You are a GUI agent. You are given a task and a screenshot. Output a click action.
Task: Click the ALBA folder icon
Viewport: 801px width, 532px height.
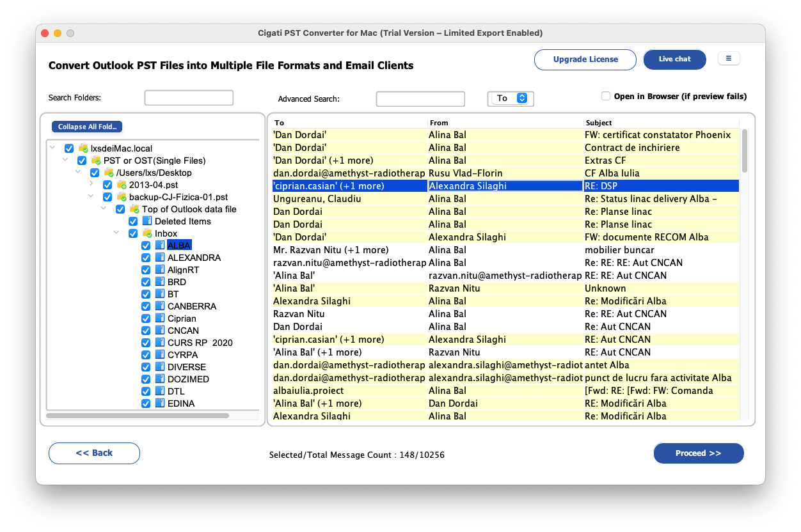(160, 246)
